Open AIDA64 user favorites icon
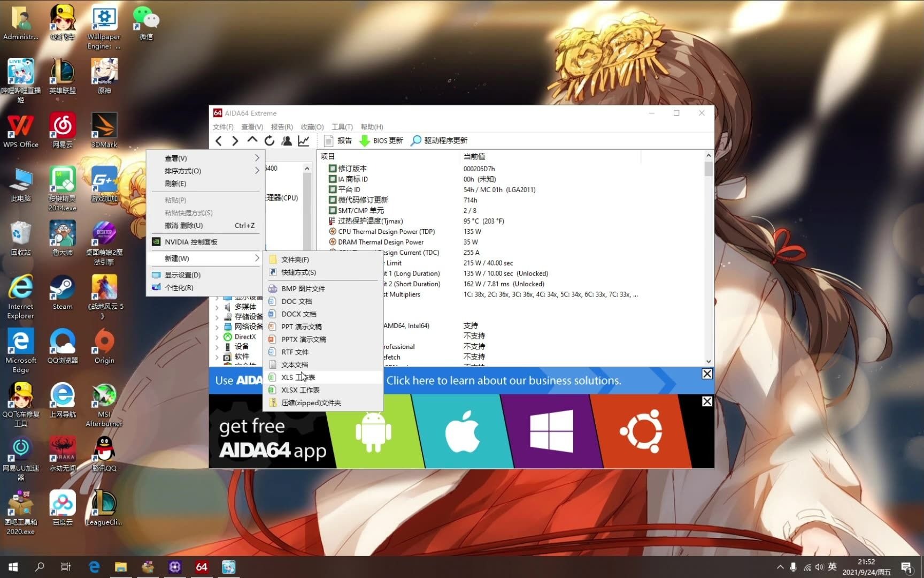This screenshot has width=924, height=578. (287, 141)
